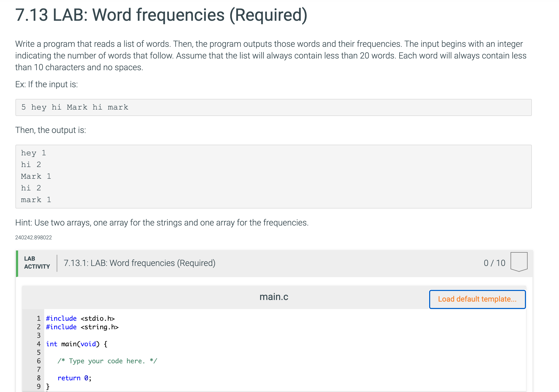559x392 pixels.
Task: Click the completion badge icon beside the score
Action: click(519, 262)
